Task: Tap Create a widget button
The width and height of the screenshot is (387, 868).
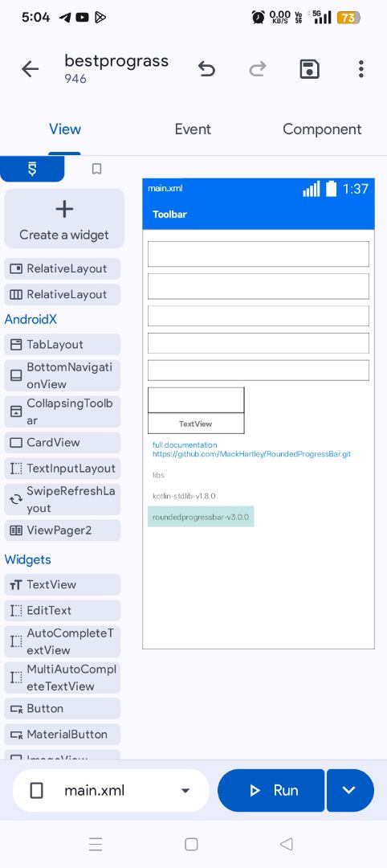Action: click(x=64, y=219)
